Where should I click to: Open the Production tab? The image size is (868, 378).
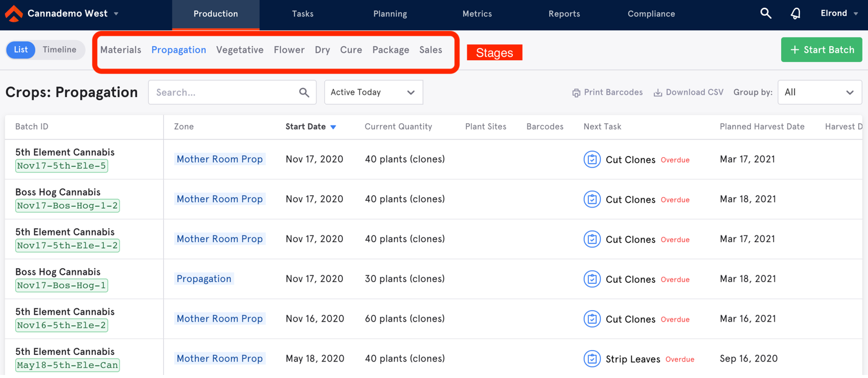(215, 14)
